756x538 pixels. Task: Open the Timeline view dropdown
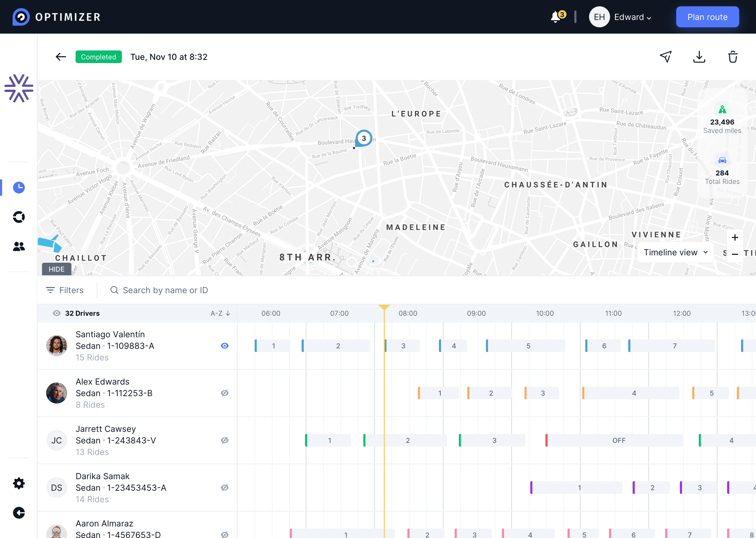click(x=675, y=252)
